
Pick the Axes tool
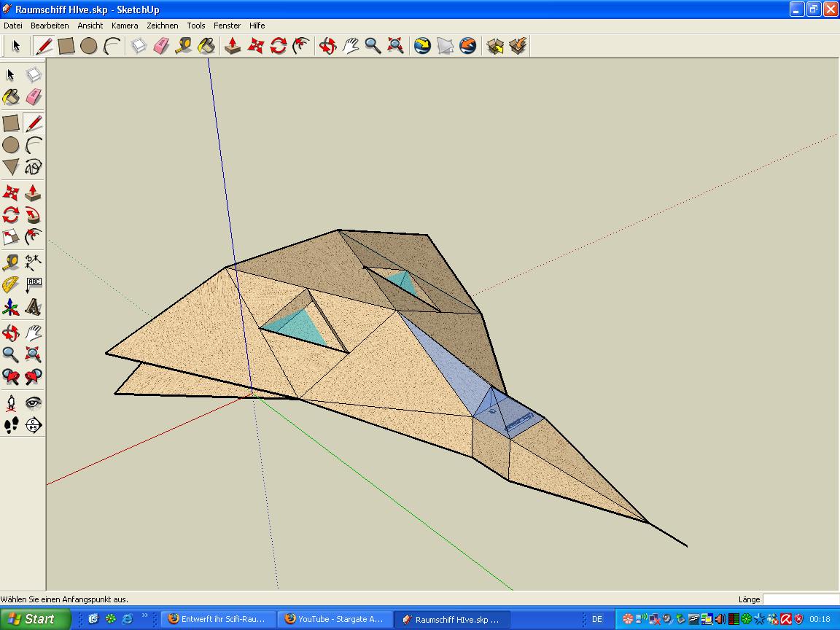point(11,308)
